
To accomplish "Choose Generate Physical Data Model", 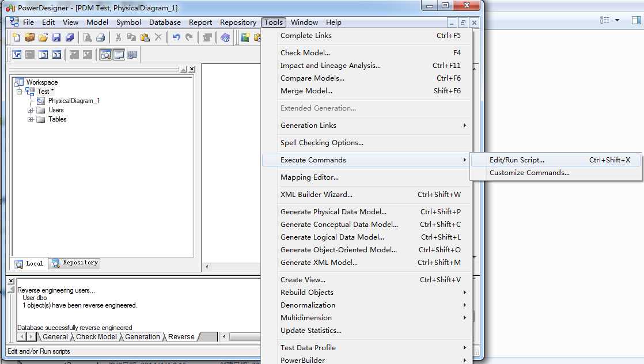I will point(367,212).
